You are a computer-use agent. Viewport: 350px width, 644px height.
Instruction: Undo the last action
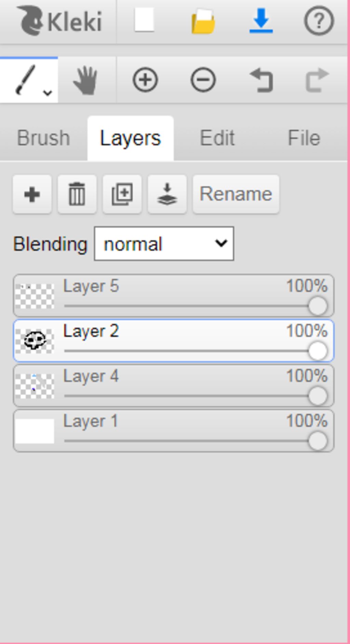(261, 80)
